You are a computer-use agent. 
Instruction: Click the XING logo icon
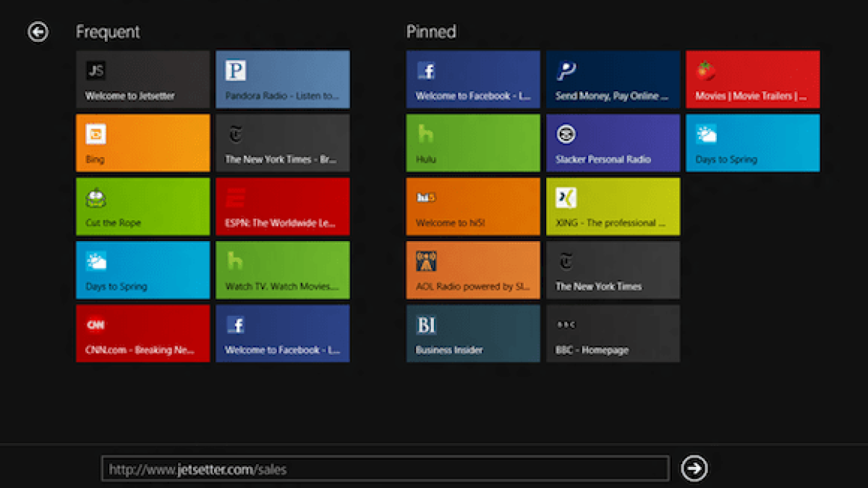(566, 198)
